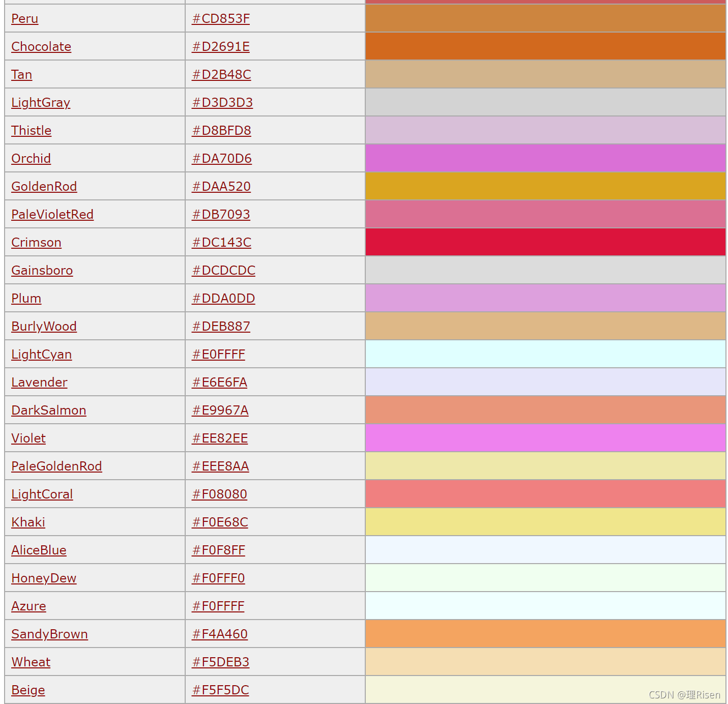This screenshot has height=704, width=728.
Task: Select the Peru color swatch
Action: (x=545, y=18)
